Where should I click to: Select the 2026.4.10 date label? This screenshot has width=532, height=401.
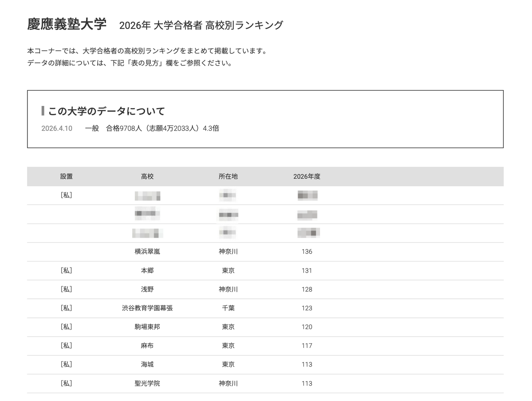click(x=56, y=128)
